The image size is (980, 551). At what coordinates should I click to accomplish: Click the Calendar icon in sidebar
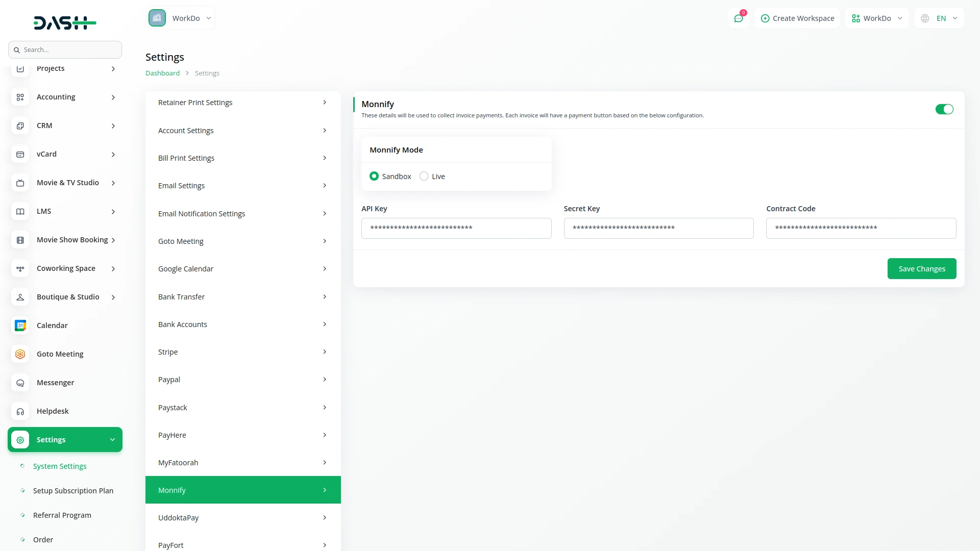(20, 325)
